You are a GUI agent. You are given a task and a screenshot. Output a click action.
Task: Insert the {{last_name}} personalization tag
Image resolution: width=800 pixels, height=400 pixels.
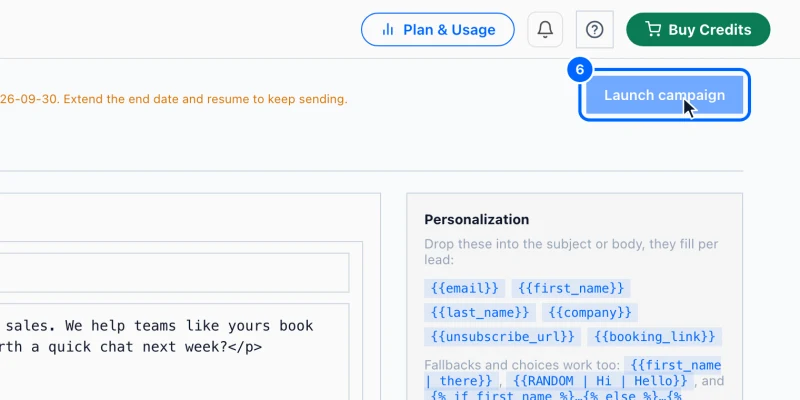click(x=480, y=312)
